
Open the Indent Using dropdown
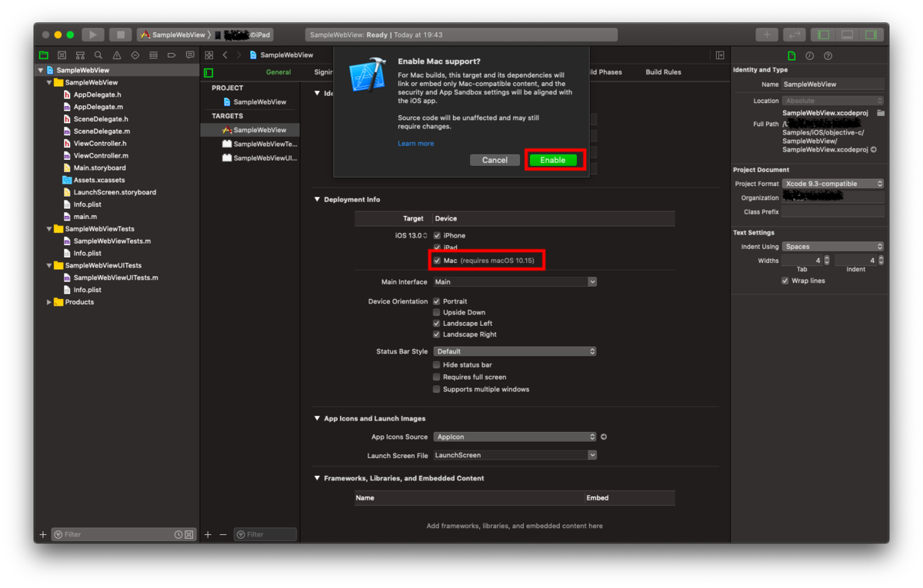tap(833, 247)
